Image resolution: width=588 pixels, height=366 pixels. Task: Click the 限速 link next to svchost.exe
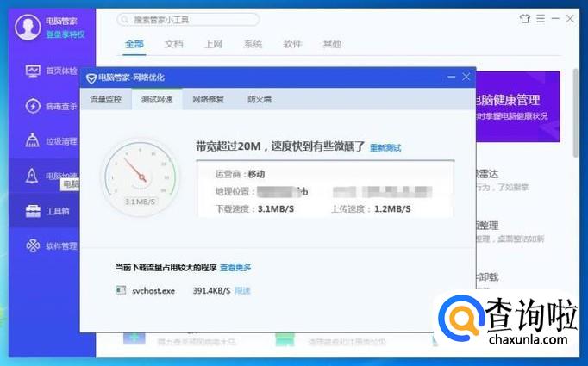[x=242, y=291]
